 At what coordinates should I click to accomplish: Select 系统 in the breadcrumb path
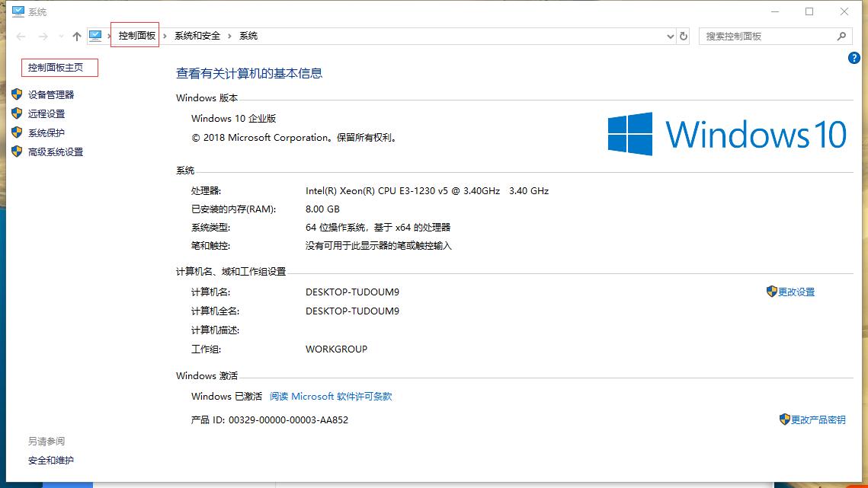pos(246,36)
